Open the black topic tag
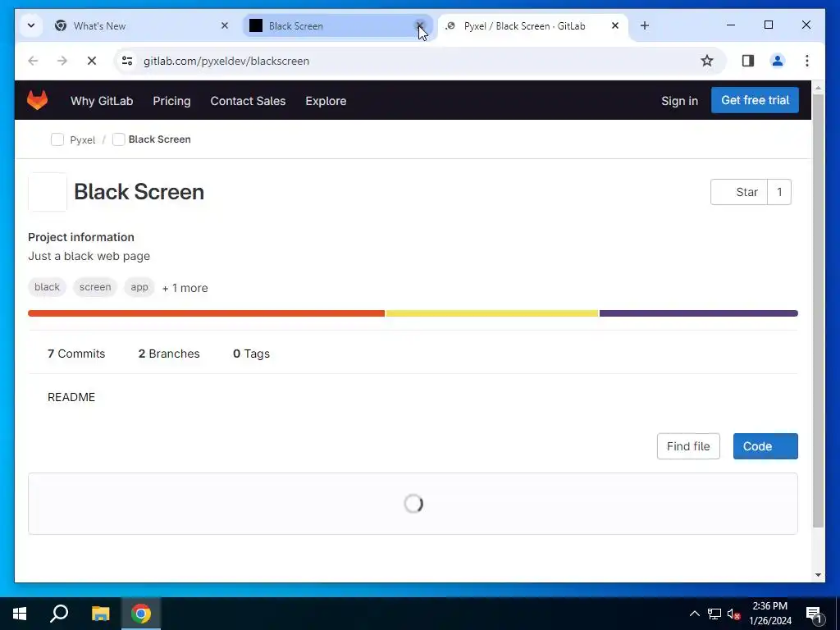The width and height of the screenshot is (840, 630). 47,287
